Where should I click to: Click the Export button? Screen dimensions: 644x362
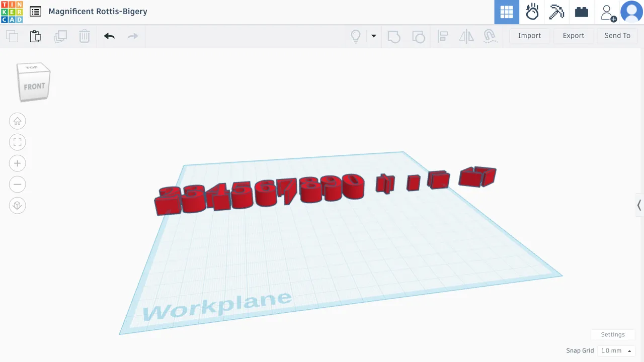pos(573,36)
